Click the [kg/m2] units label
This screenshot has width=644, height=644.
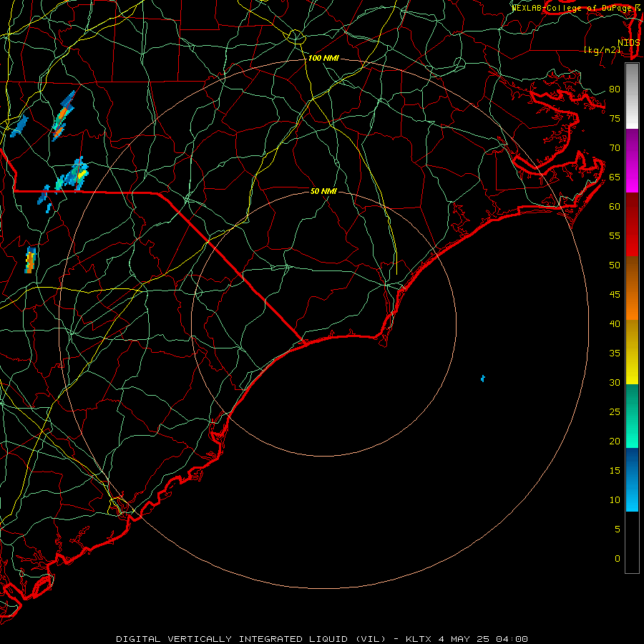602,50
